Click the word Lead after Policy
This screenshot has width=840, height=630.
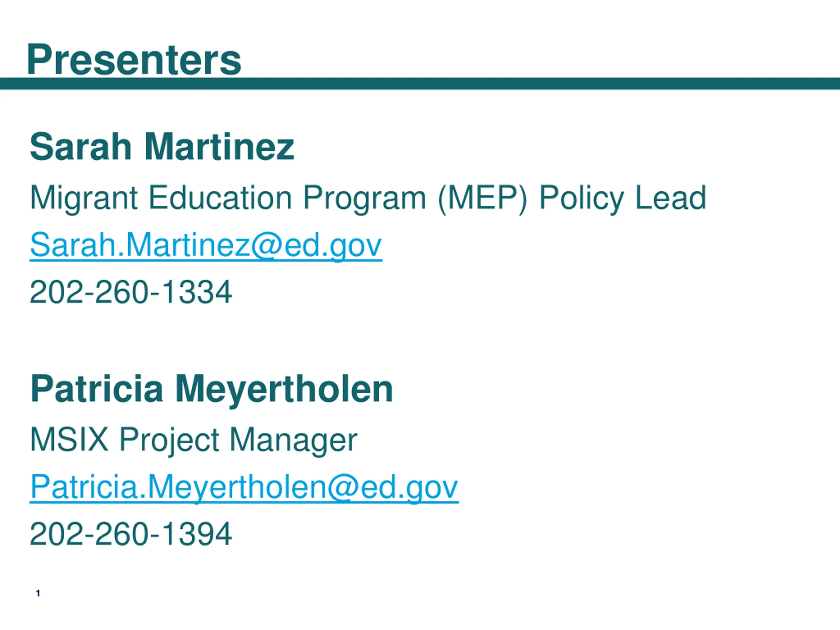click(x=671, y=198)
